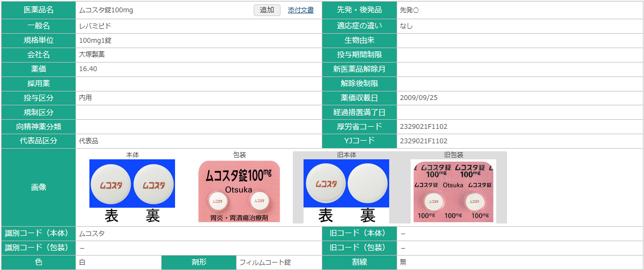
Task: Click the 剤形 header cell
Action: coord(199,263)
